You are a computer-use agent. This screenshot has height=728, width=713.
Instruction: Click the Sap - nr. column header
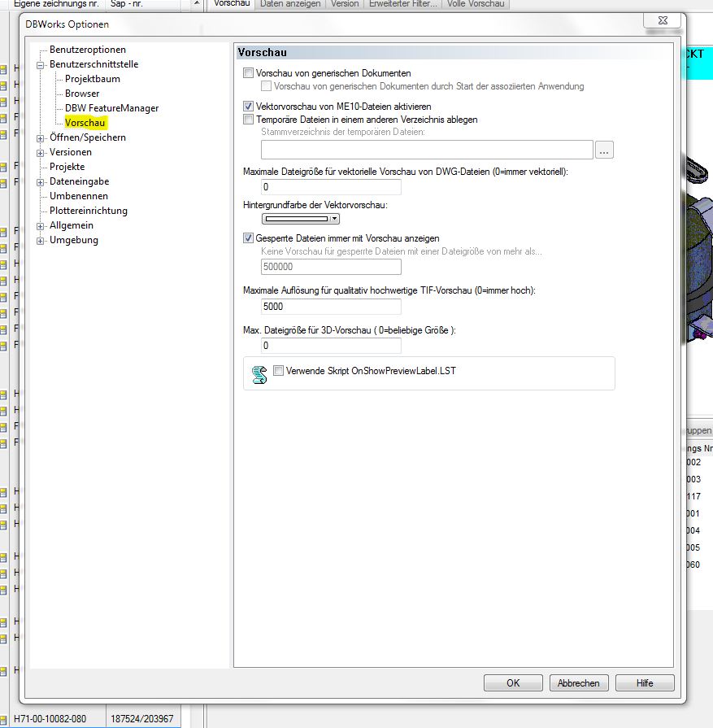click(143, 4)
